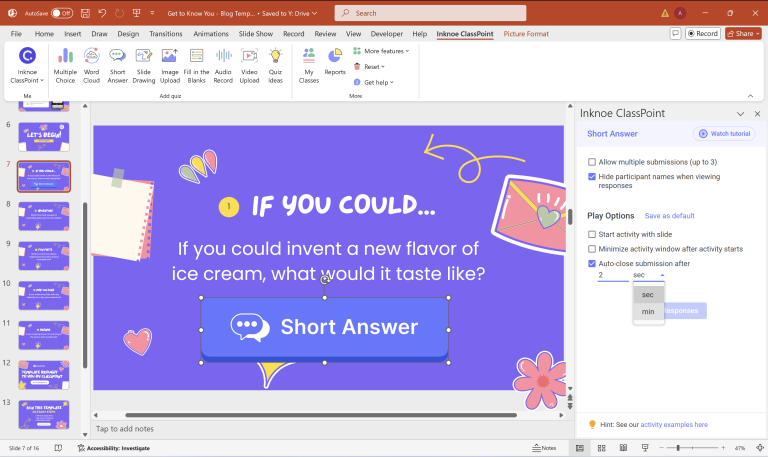Image resolution: width=768 pixels, height=457 pixels.
Task: Click Save as default link
Action: point(669,216)
